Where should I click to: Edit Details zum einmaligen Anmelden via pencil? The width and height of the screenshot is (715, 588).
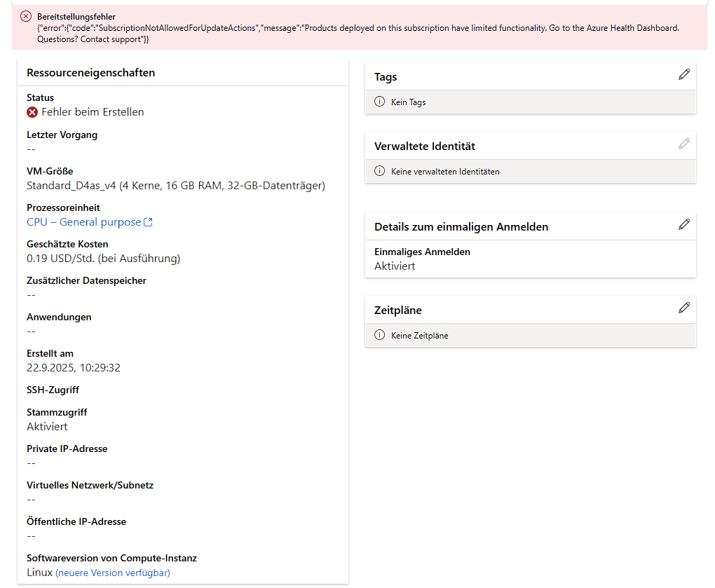coord(684,224)
